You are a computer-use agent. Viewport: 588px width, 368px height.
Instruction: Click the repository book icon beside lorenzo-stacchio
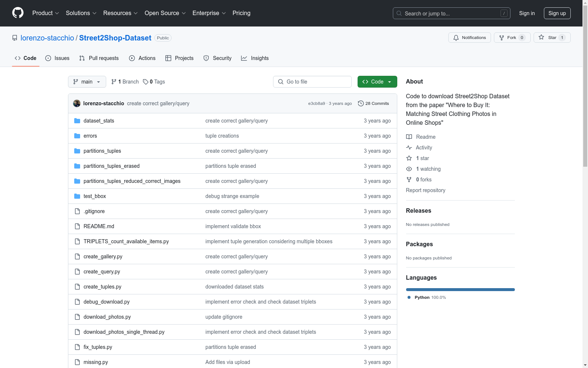15,38
